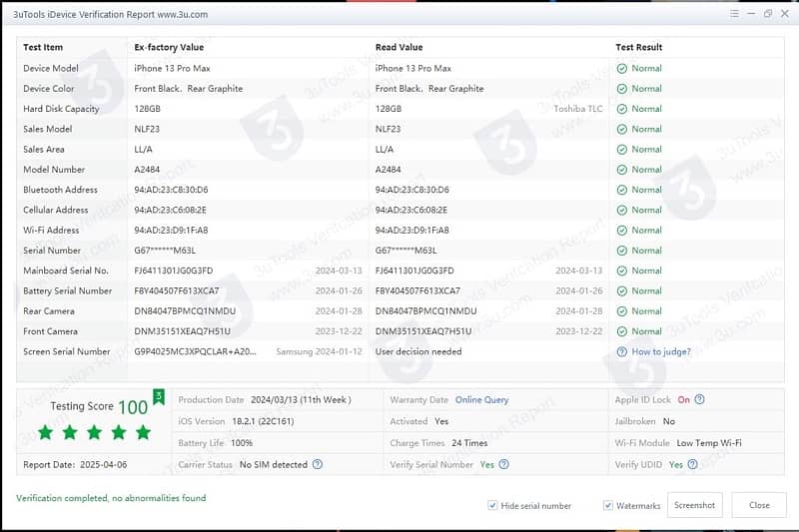The width and height of the screenshot is (799, 532).
Task: Click the ex-factory screen serial G9P4025MC3XPQCLAR+A20...
Action: [x=195, y=351]
